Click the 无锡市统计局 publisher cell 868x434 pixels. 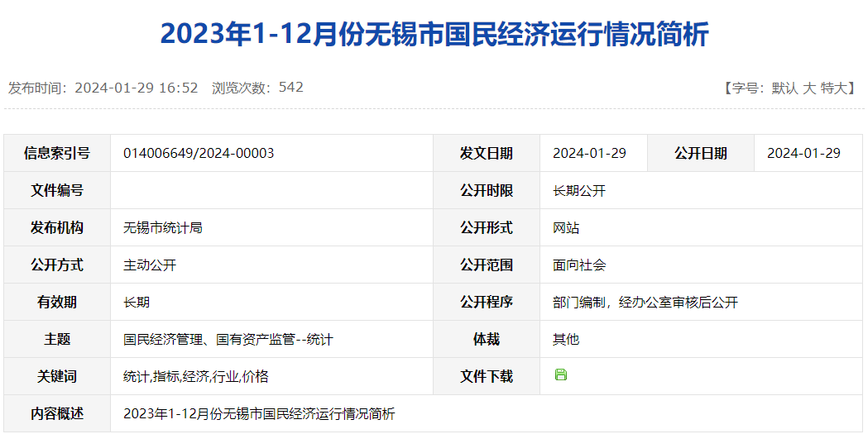coord(163,227)
